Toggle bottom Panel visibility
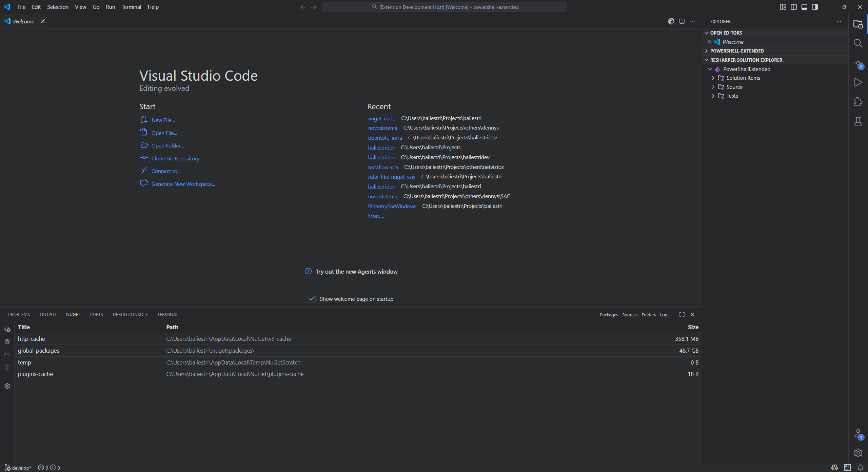The width and height of the screenshot is (868, 472). 804,7
